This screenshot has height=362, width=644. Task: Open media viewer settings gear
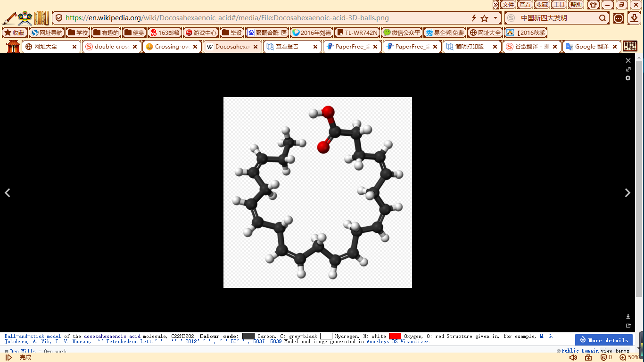pyautogui.click(x=628, y=78)
